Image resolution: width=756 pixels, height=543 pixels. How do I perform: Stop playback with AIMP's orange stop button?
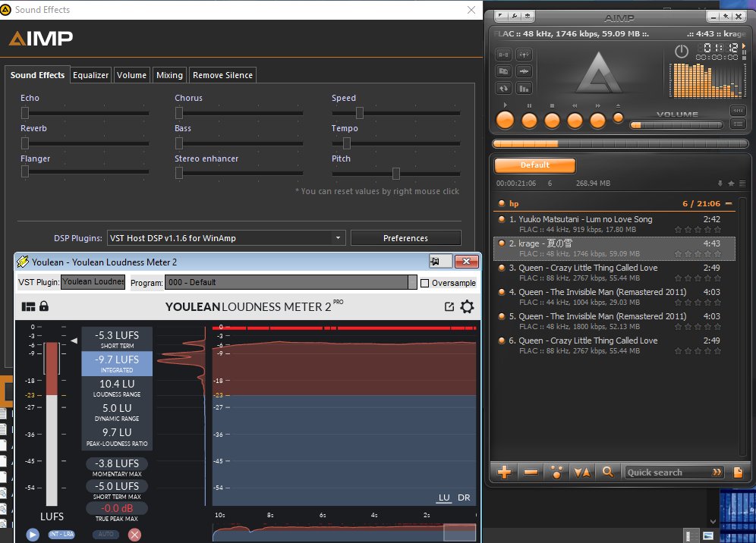(x=552, y=121)
